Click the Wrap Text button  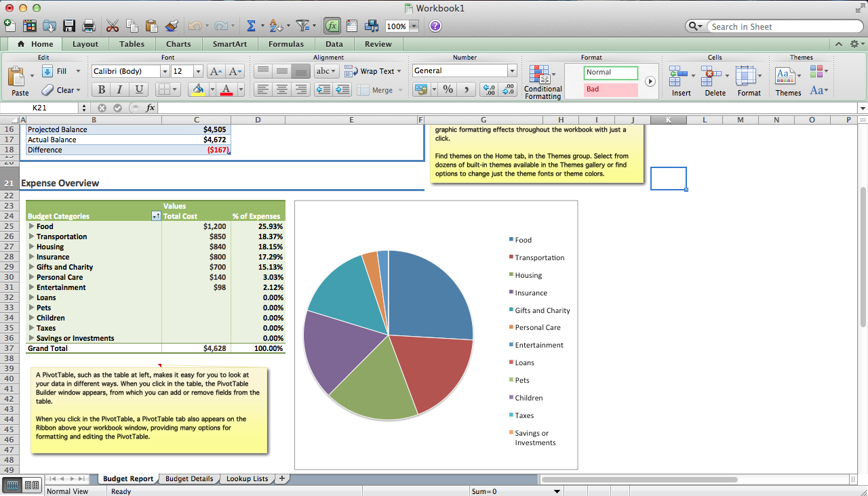(372, 71)
